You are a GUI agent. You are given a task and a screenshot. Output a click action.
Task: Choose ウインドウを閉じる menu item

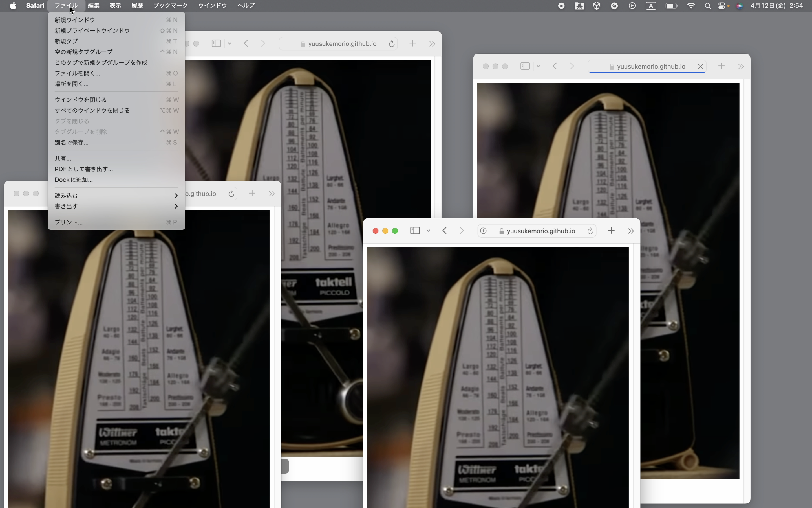click(x=116, y=100)
